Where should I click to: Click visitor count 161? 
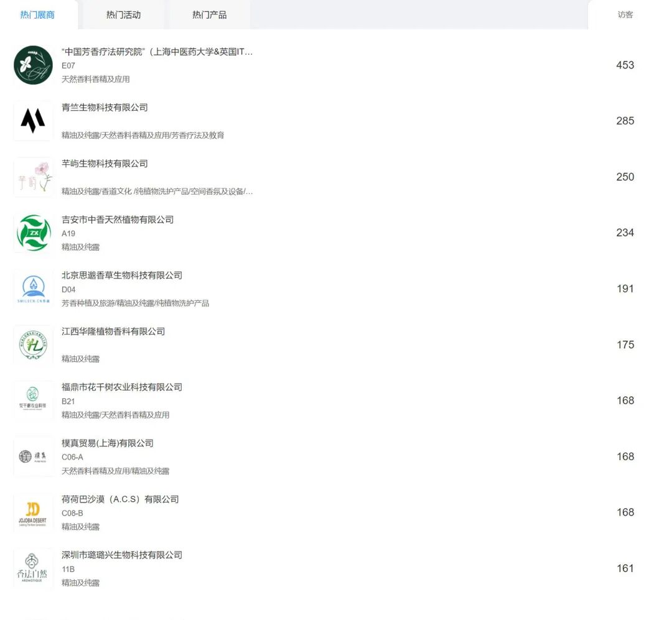click(625, 568)
